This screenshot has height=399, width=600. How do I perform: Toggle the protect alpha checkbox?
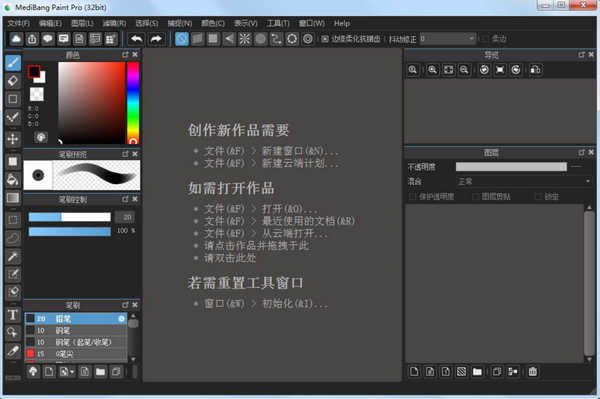pos(412,197)
